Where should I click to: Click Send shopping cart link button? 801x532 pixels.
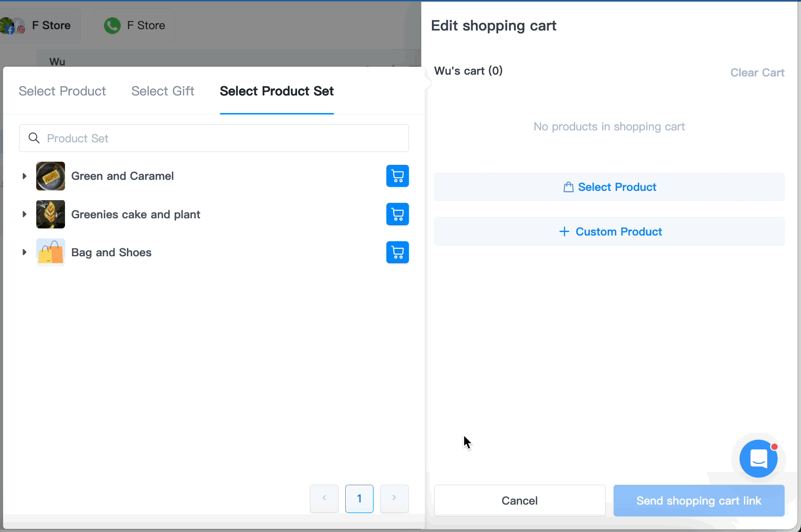699,501
